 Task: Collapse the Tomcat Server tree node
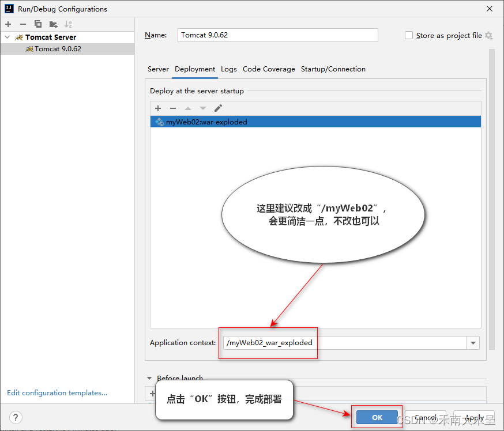pyautogui.click(x=7, y=37)
